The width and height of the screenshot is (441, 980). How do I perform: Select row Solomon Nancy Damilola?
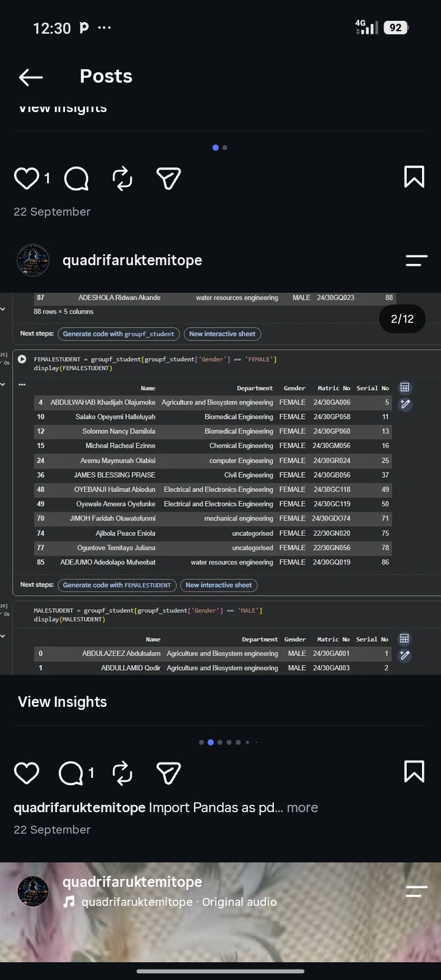coord(212,431)
